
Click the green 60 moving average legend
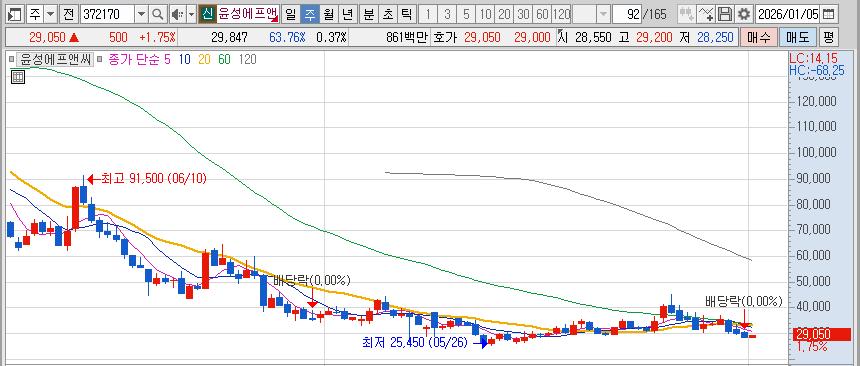(224, 59)
